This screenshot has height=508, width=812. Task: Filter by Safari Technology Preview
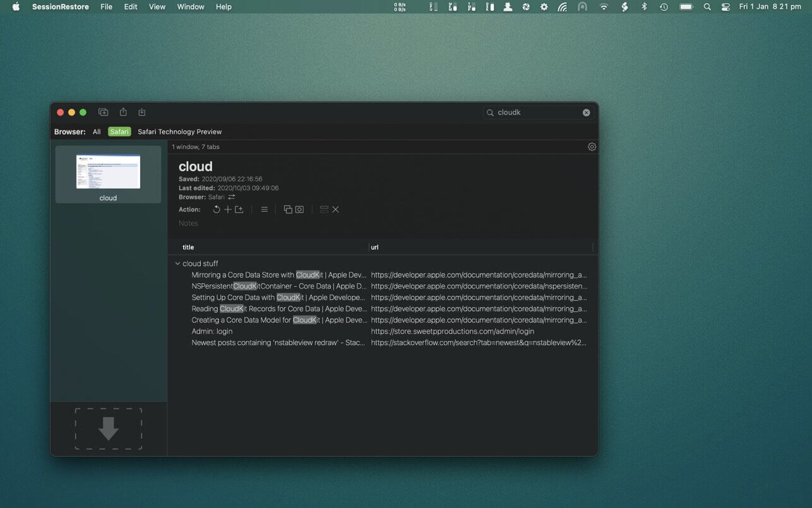179,132
